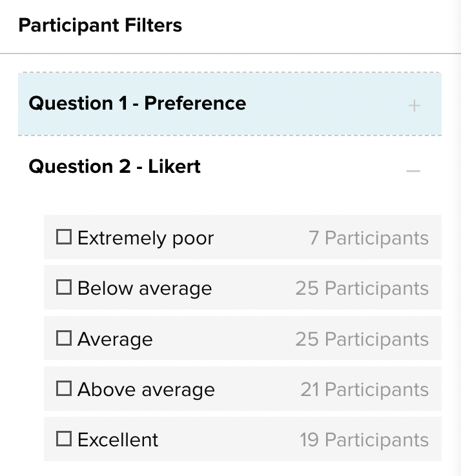Click 25 Participants in the Average row

tap(362, 339)
